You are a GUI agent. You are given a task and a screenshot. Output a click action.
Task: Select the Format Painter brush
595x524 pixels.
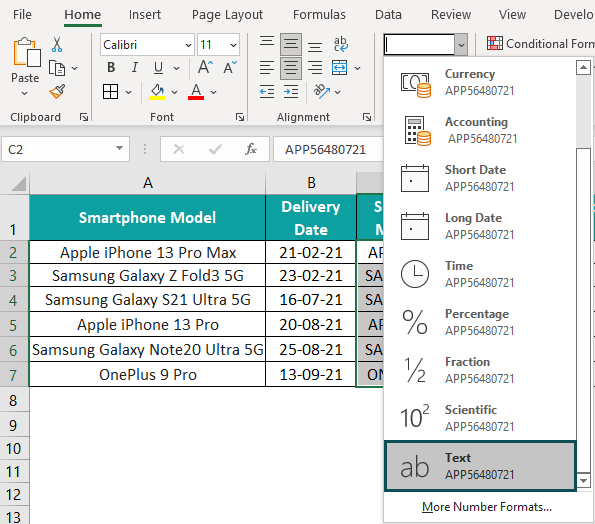pyautogui.click(x=57, y=91)
